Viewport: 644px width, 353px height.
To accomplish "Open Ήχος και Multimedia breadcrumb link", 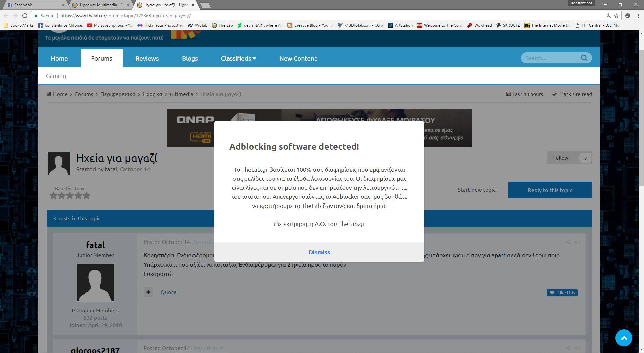I will pyautogui.click(x=168, y=94).
